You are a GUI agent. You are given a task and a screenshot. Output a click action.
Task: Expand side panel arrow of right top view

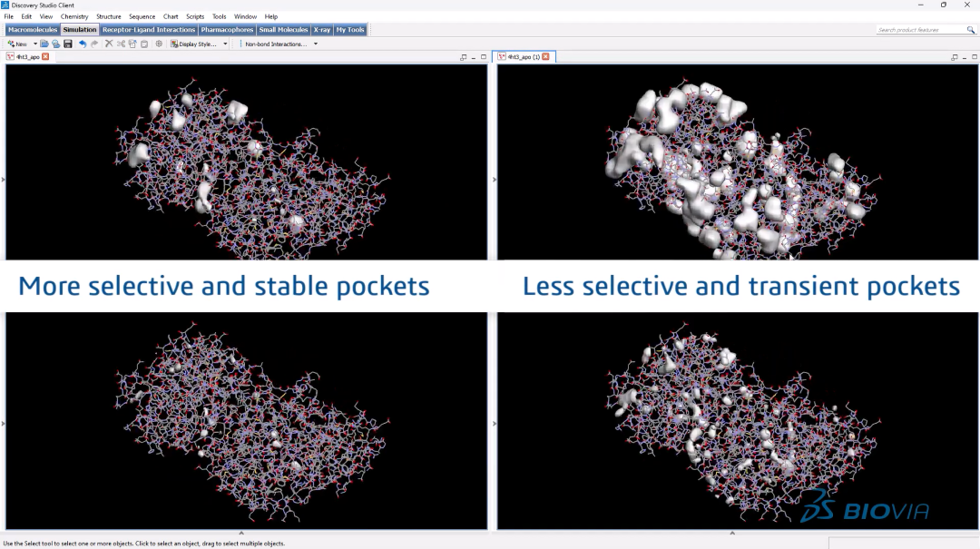tap(495, 180)
